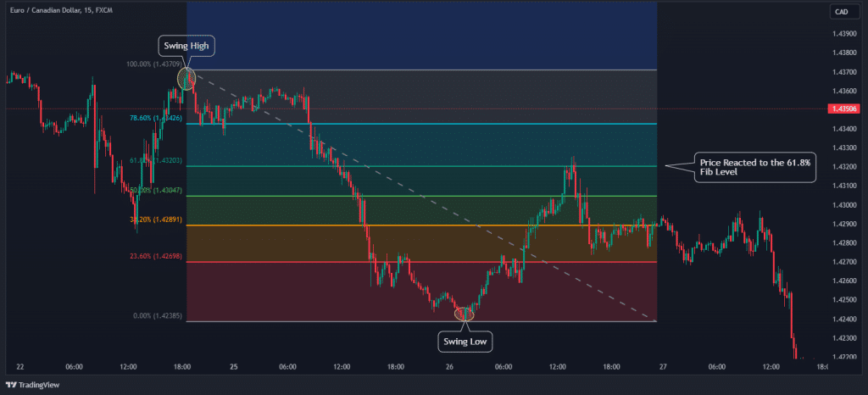The image size is (868, 395).
Task: Click 1.43000 on the price axis
Action: point(843,204)
